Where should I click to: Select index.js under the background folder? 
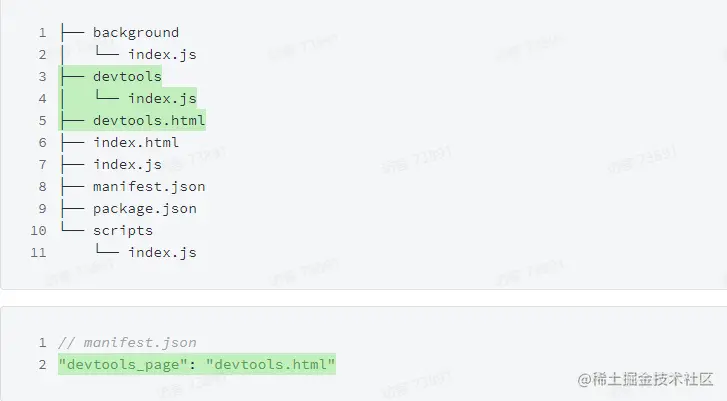pyautogui.click(x=161, y=54)
